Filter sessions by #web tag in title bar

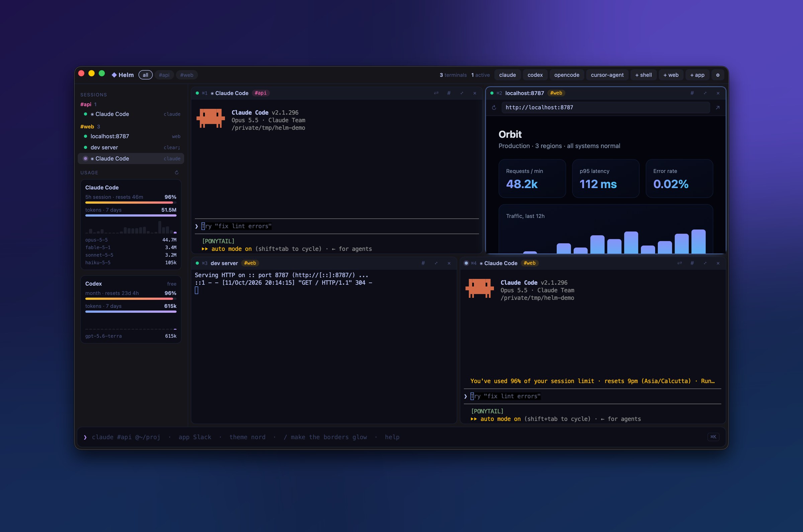(187, 75)
